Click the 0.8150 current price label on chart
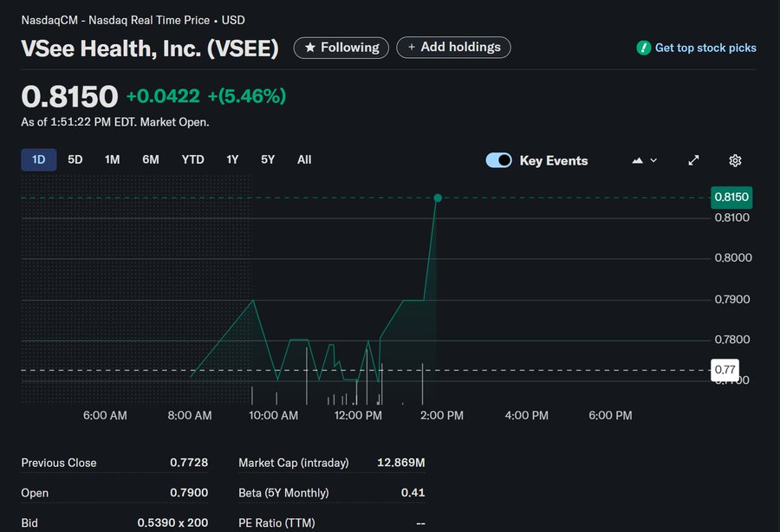This screenshot has height=532, width=780. [731, 197]
